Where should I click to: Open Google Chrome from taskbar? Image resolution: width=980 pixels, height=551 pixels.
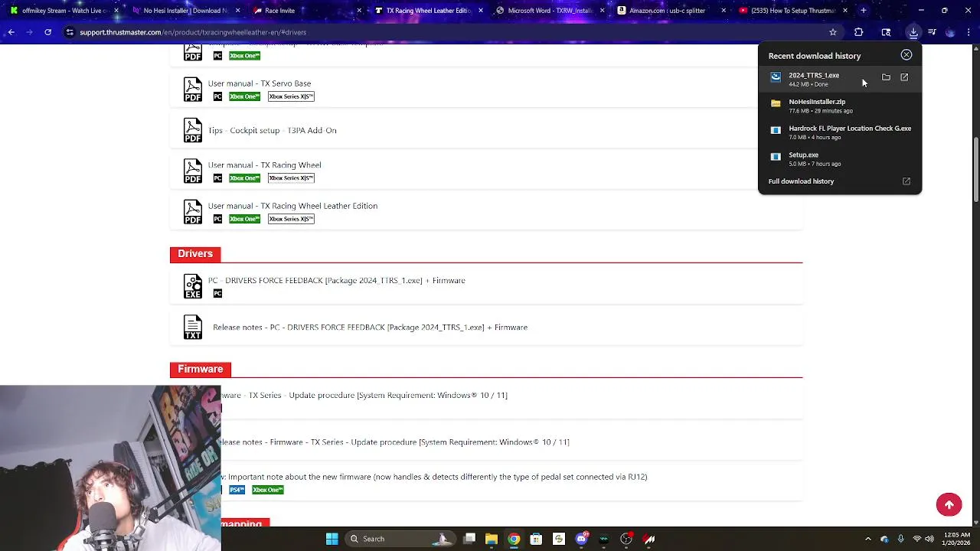point(514,539)
